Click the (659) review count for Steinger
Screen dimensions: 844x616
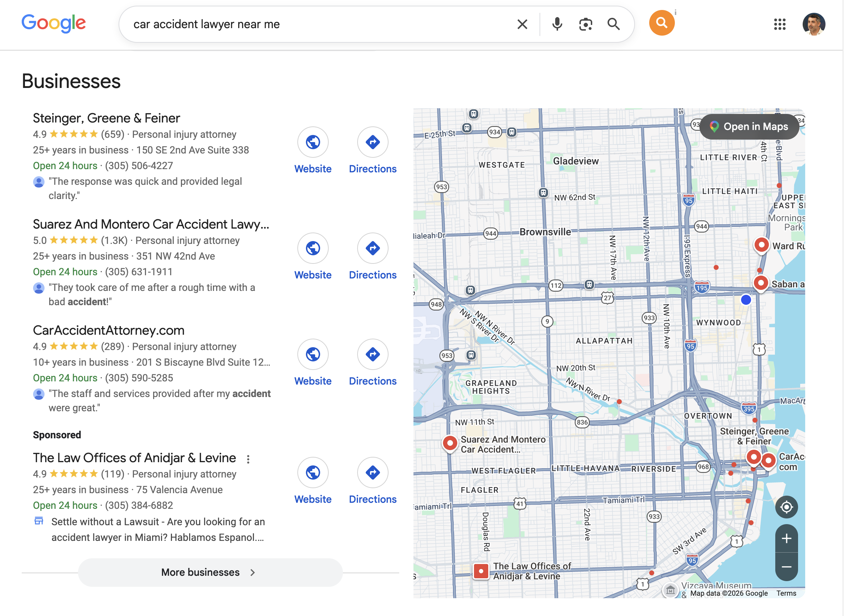113,135
